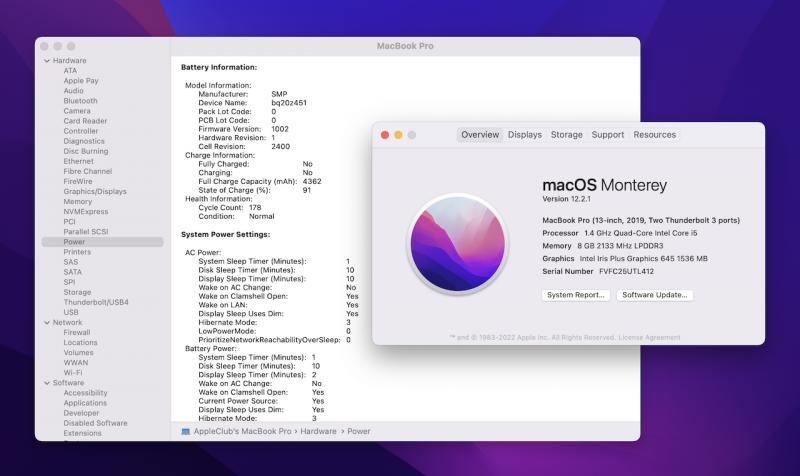This screenshot has height=476, width=800.
Task: Open Memory in the hardware list
Action: [78, 201]
